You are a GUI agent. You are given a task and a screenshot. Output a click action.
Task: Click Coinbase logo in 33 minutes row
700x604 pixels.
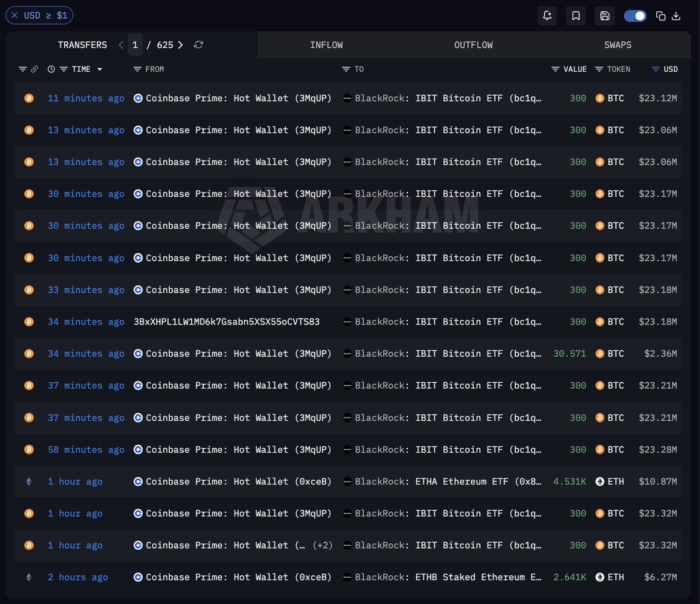138,290
